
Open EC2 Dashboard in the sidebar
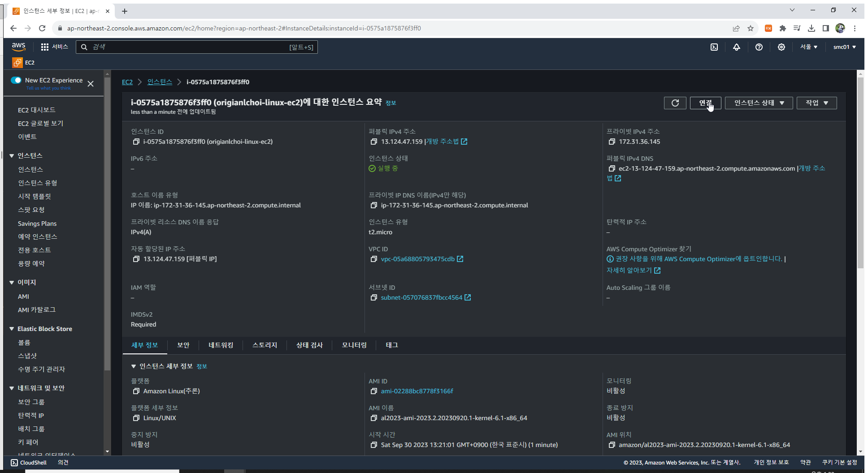(37, 110)
